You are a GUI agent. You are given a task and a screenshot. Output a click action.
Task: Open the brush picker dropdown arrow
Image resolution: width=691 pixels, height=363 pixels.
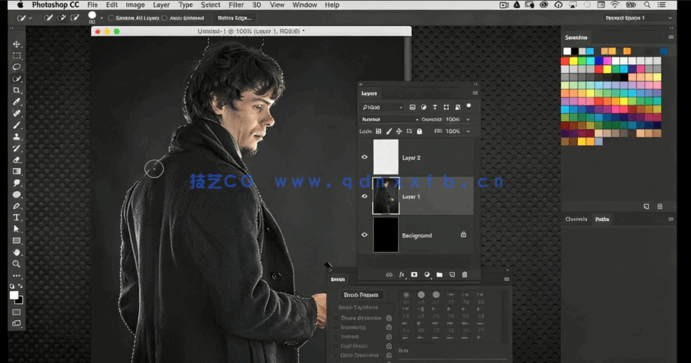[x=101, y=18]
